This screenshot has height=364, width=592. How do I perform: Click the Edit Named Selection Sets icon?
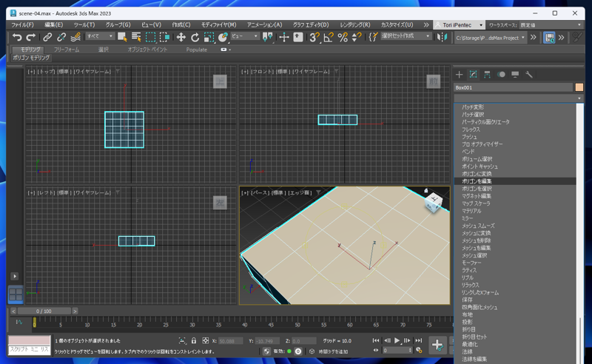pyautogui.click(x=373, y=37)
